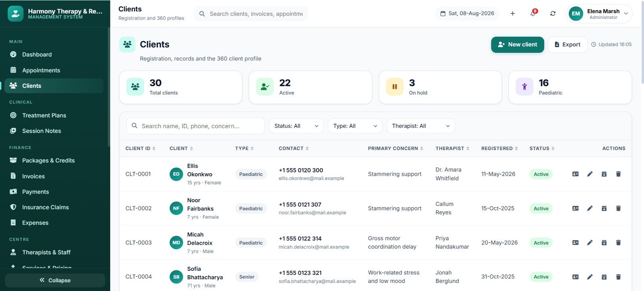Book appointment for Ellis Okonkwo calendar icon
Viewport: 644px width, 291px height.
pos(604,174)
